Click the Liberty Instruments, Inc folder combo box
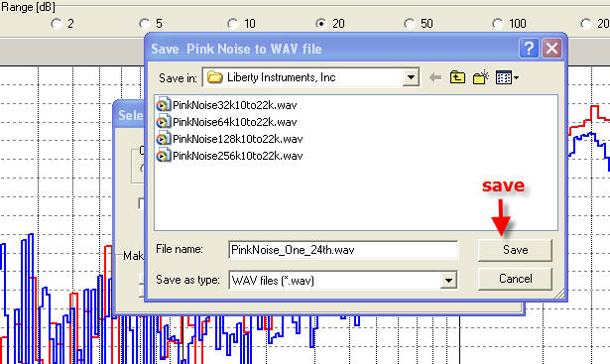Image resolution: width=610 pixels, height=364 pixels. pyautogui.click(x=310, y=77)
